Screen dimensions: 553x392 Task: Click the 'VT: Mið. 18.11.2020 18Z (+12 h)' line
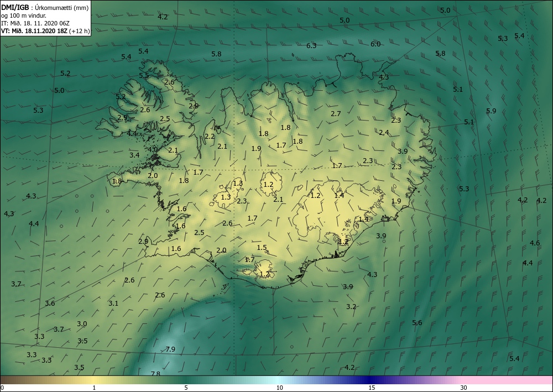[45, 31]
